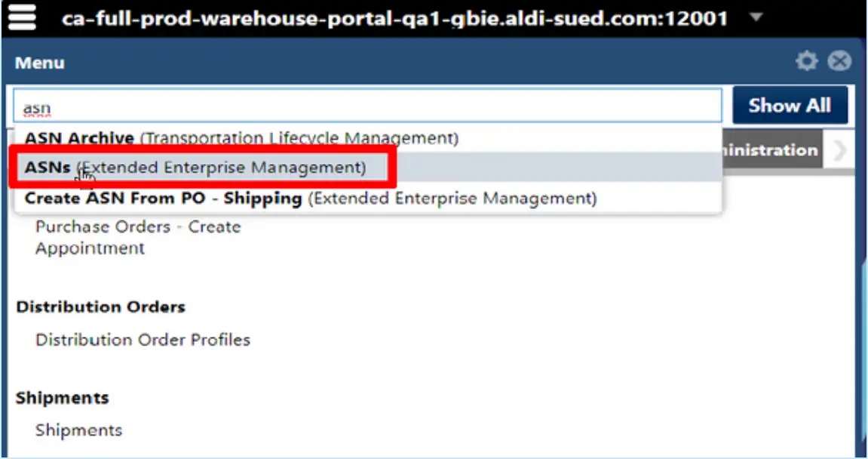The height and width of the screenshot is (459, 868).
Task: Click the Show All button
Action: point(790,105)
